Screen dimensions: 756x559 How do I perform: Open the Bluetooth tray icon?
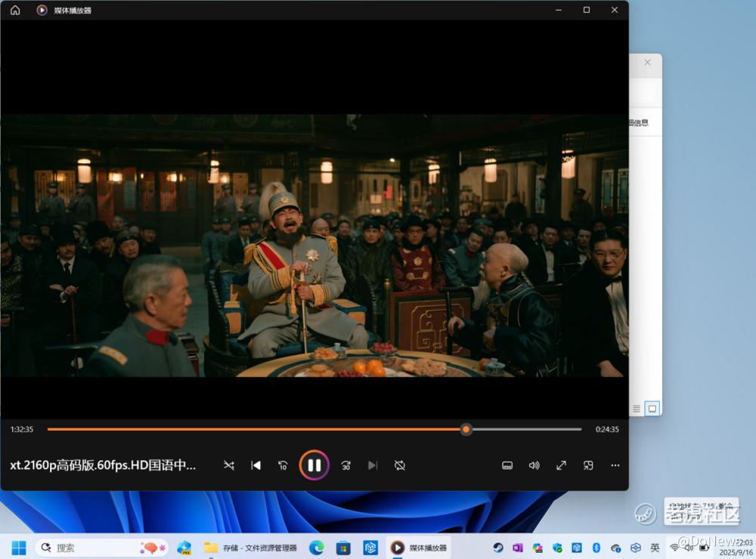click(x=596, y=548)
